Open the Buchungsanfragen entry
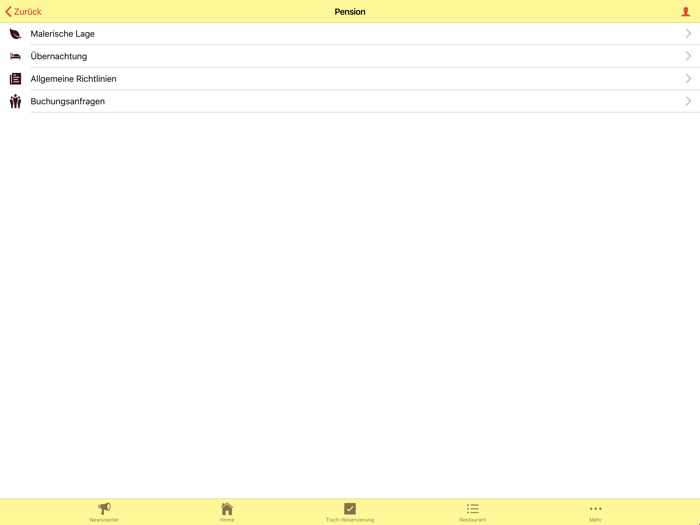 tap(350, 101)
